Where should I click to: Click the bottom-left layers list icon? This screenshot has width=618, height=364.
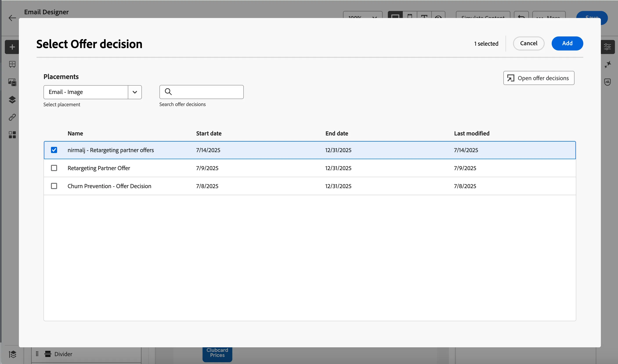[12, 354]
